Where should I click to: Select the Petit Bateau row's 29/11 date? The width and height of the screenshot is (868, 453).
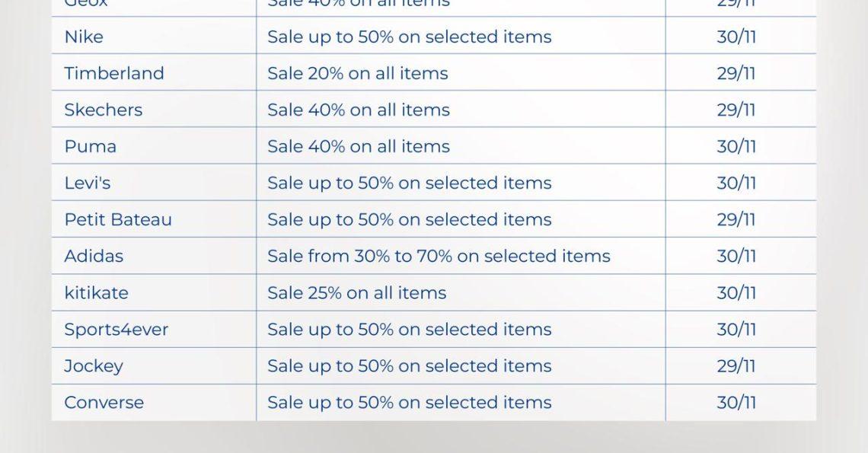[x=736, y=219]
